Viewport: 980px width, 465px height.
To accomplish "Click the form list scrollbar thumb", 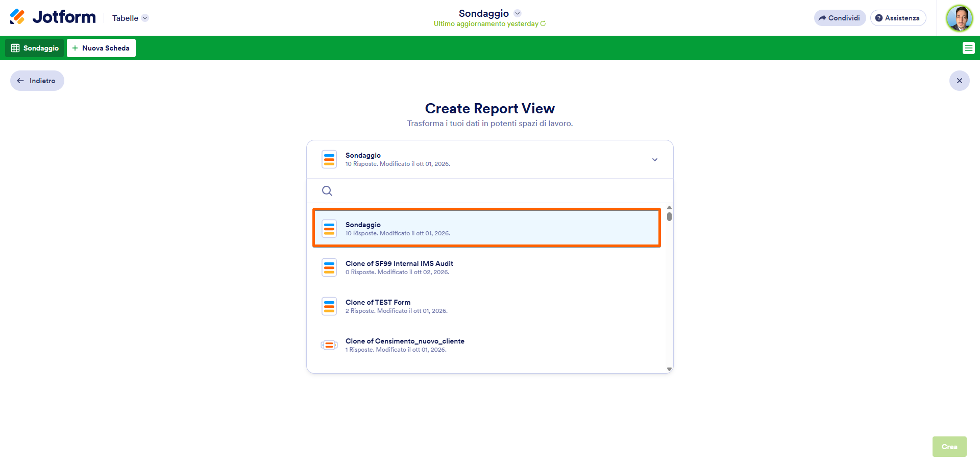I will click(x=669, y=216).
